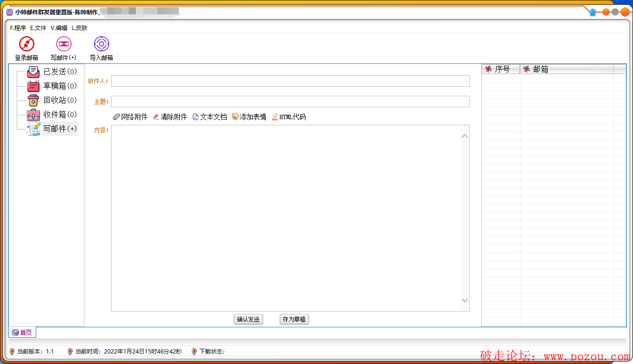Click 添加表情 to add emoji
633x364 pixels.
[x=249, y=117]
